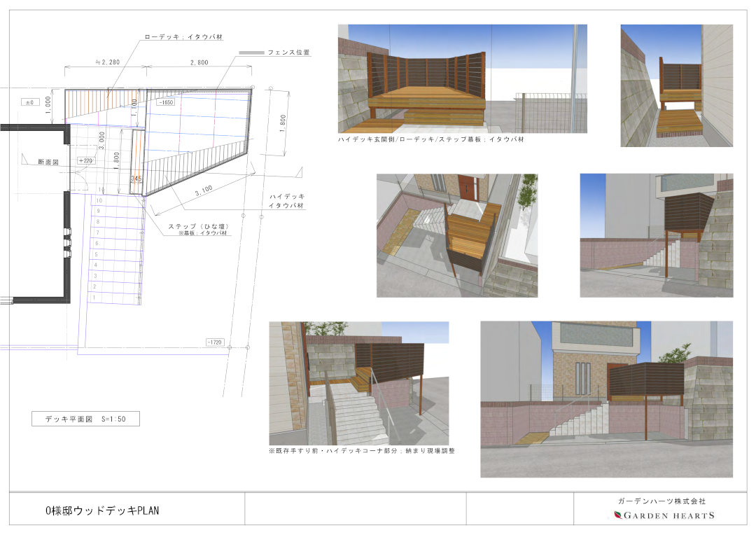
Task: Click the O様邸ウッドデッキPLAN title text
Action: tap(102, 510)
